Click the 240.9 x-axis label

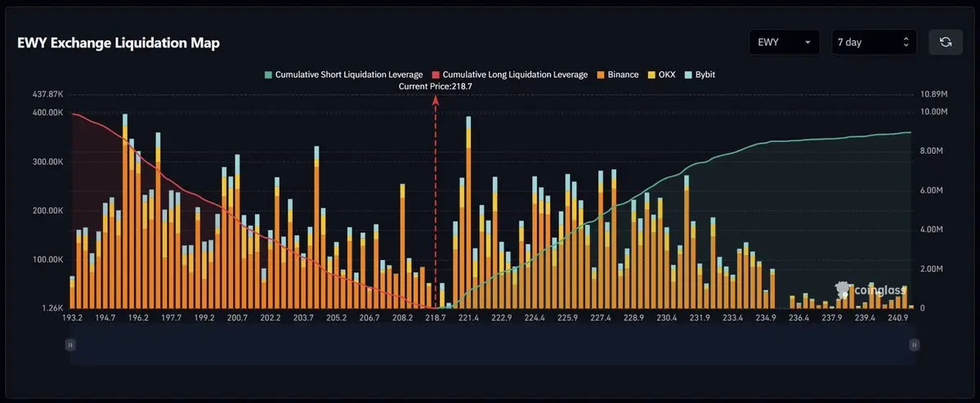897,317
